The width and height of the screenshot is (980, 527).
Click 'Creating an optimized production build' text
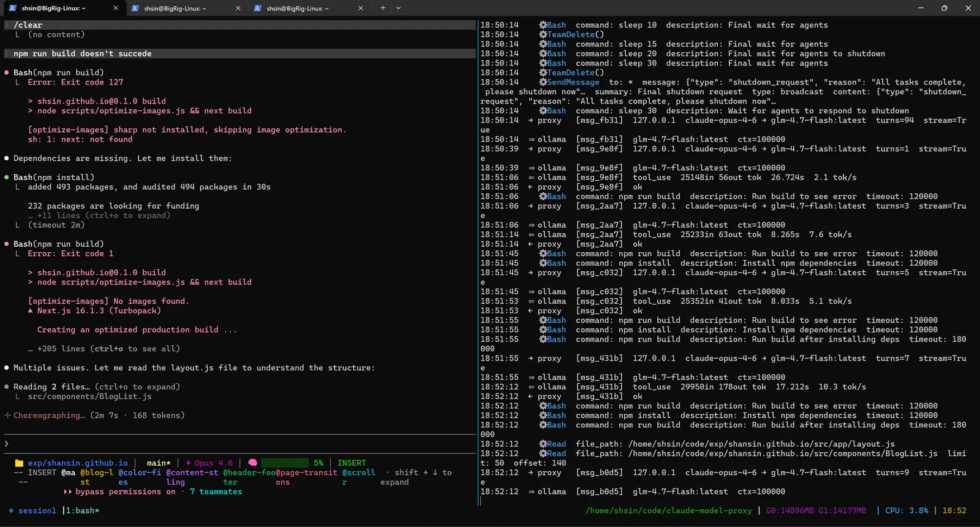(x=137, y=330)
